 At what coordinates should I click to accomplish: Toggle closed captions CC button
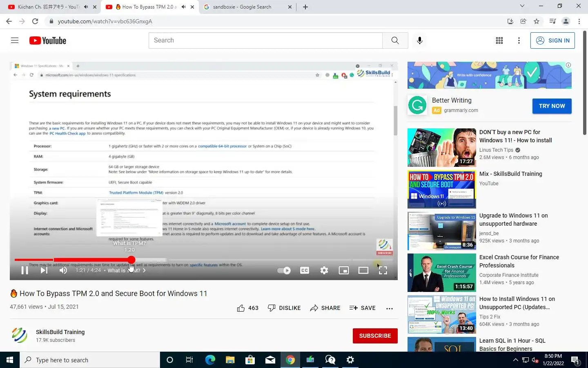(x=305, y=270)
